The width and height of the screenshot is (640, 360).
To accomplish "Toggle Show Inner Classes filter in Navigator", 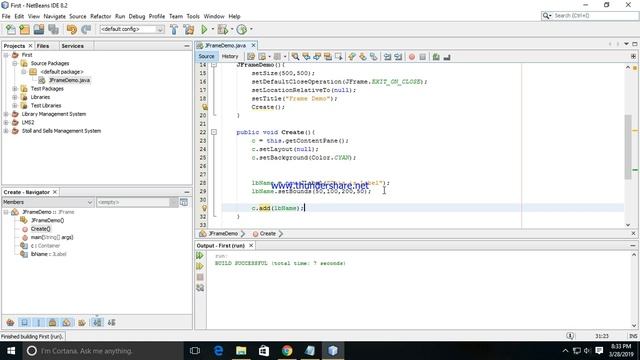I will click(x=67, y=322).
